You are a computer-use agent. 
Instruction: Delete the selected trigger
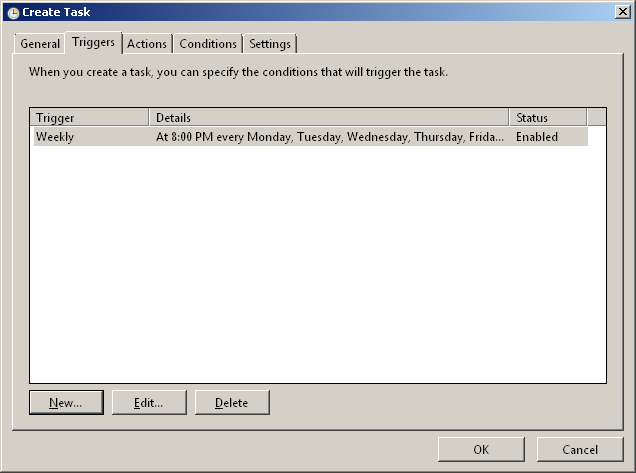(x=232, y=403)
